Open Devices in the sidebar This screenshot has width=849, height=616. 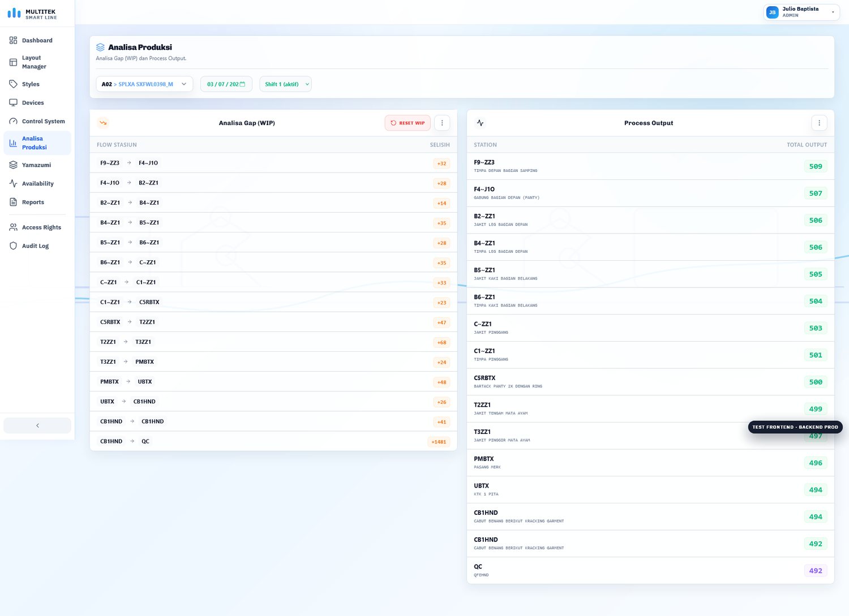[37, 102]
